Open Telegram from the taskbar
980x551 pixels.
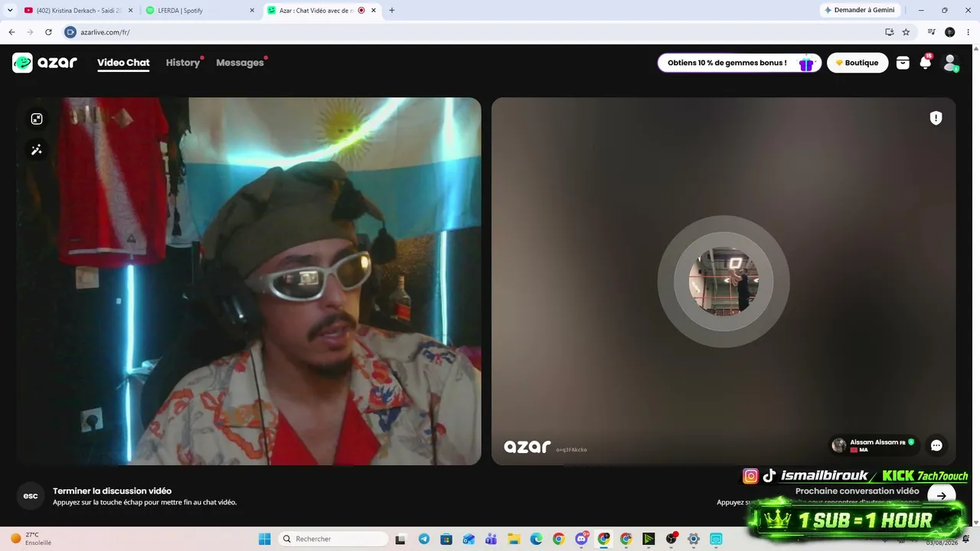point(424,539)
